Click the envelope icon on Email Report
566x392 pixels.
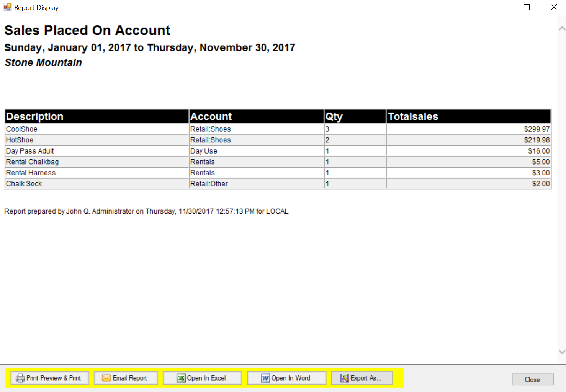(106, 378)
